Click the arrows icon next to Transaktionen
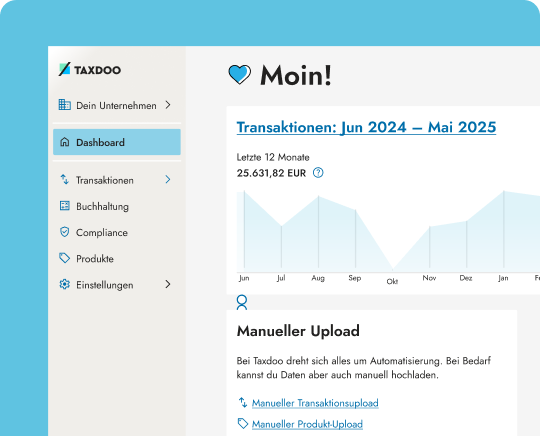This screenshot has height=436, width=540. click(x=65, y=179)
